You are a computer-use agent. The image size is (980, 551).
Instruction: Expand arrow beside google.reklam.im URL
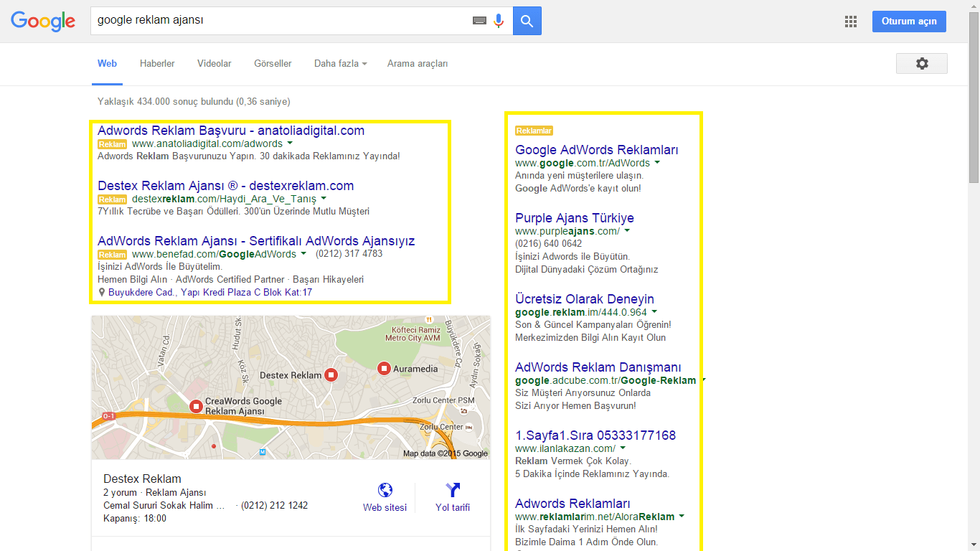point(654,312)
